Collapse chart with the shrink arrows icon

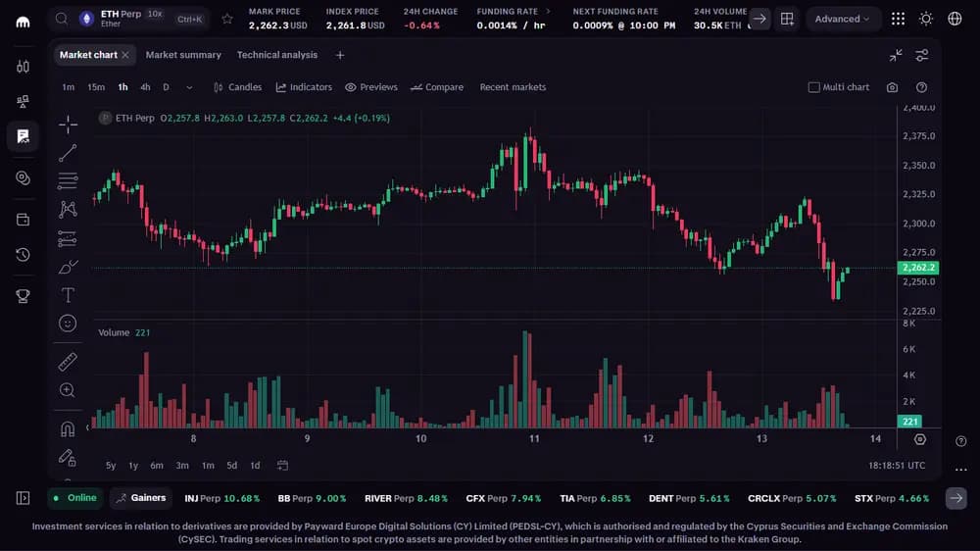(896, 55)
